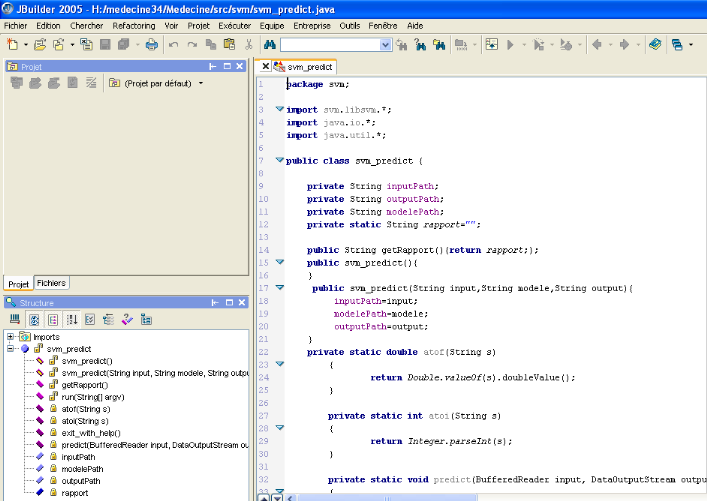
Task: Fold the svm_predict class code marker
Action: point(279,160)
